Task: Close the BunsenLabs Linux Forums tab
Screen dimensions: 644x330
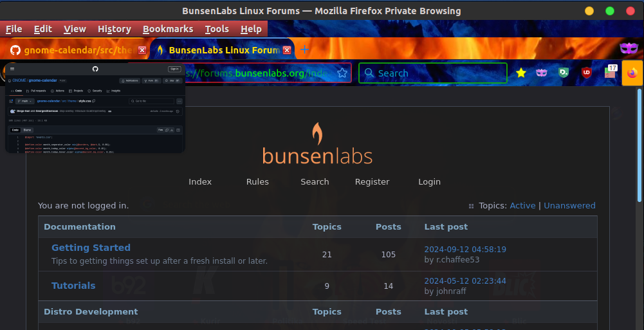Action: 287,50
